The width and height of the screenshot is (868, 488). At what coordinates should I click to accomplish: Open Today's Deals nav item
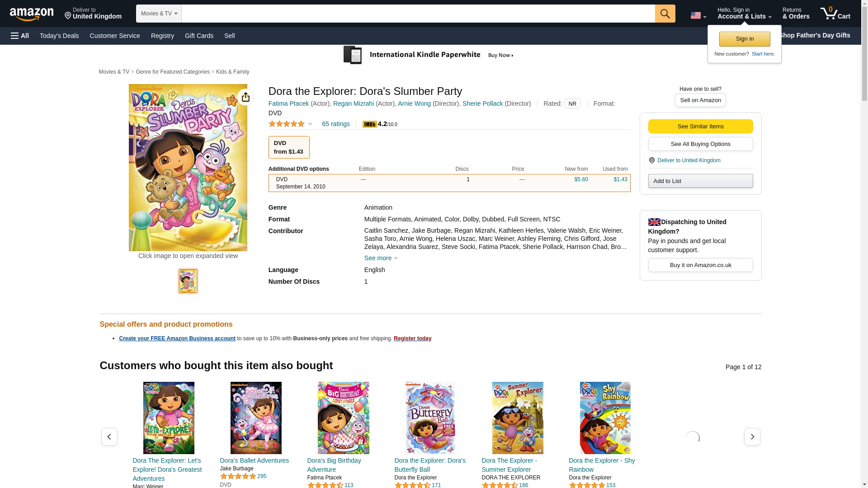click(x=59, y=36)
